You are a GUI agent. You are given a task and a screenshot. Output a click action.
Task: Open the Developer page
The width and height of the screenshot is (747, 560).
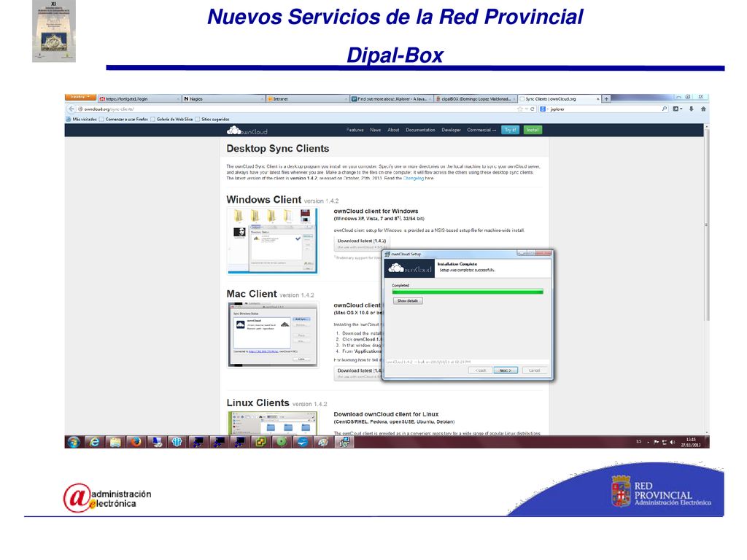(x=451, y=130)
